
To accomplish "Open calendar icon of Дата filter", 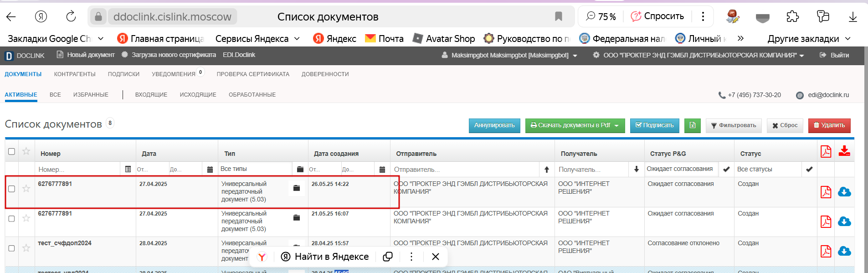I will pyautogui.click(x=210, y=170).
